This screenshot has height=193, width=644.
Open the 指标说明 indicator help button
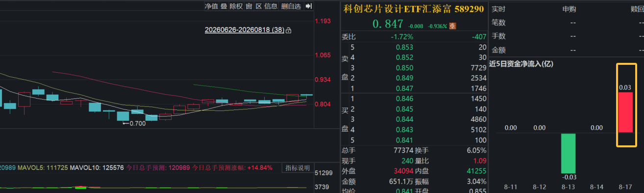point(298,168)
